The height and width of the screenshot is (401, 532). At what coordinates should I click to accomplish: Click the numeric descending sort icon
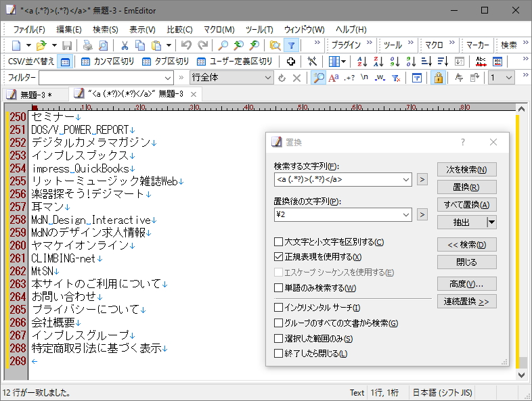pyautogui.click(x=411, y=62)
